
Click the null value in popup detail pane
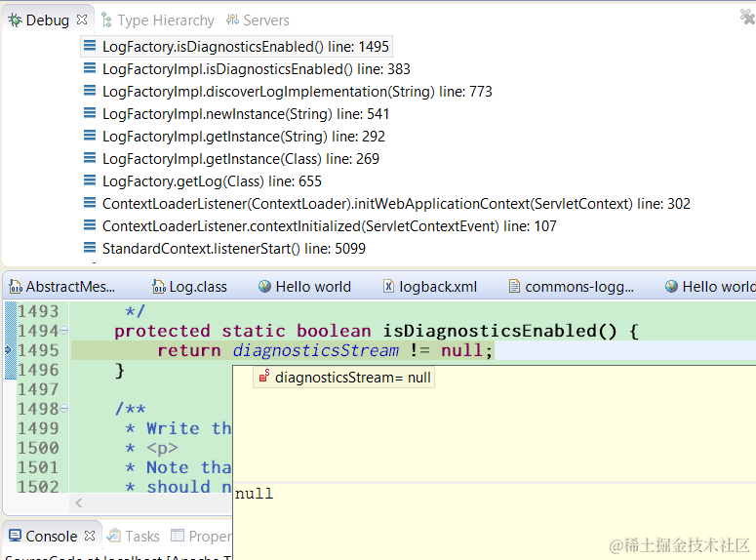tap(254, 494)
